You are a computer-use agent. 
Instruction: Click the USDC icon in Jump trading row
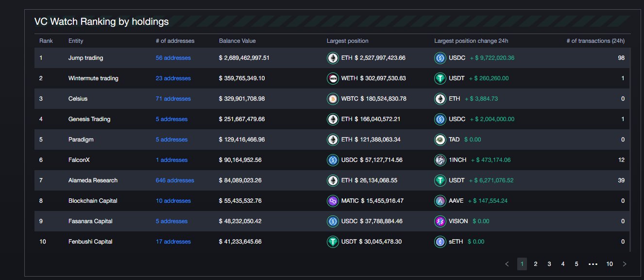click(x=440, y=58)
